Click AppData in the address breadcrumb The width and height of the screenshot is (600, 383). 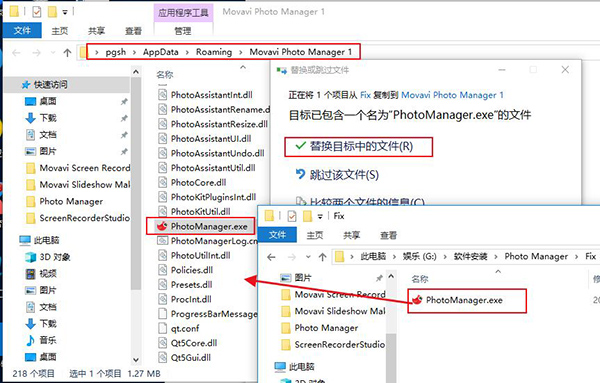(x=161, y=52)
